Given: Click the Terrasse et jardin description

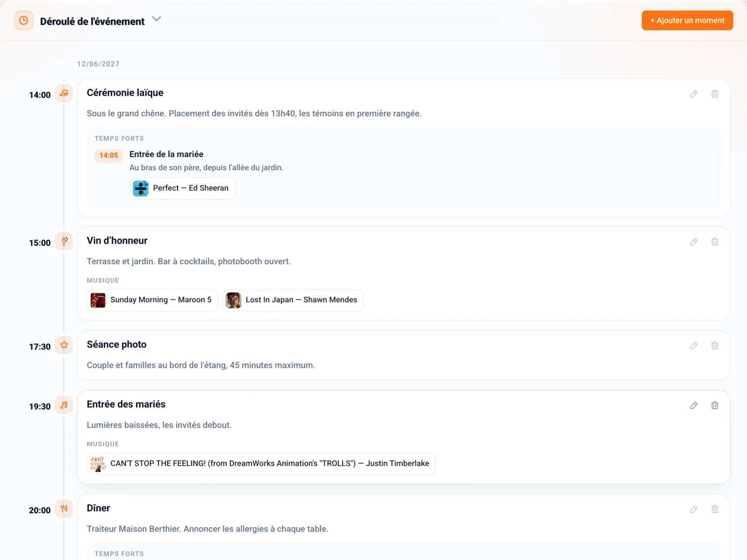Looking at the screenshot, I should [189, 261].
